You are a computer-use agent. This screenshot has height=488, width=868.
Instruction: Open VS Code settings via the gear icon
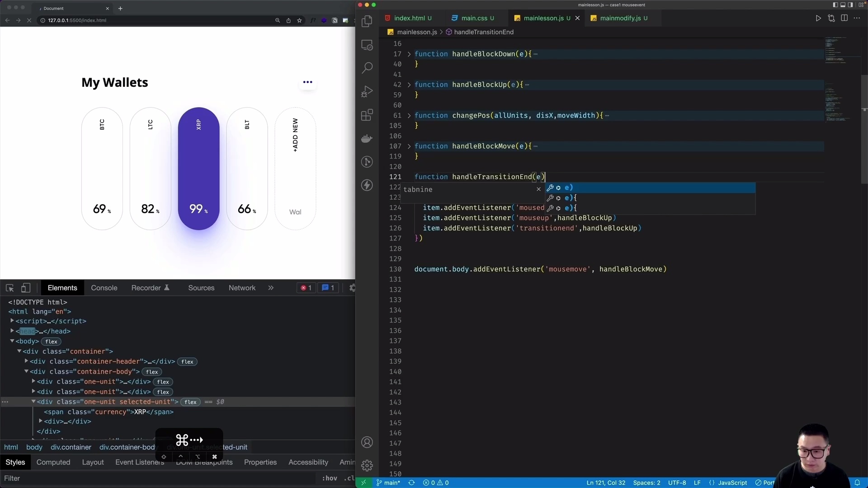367,465
